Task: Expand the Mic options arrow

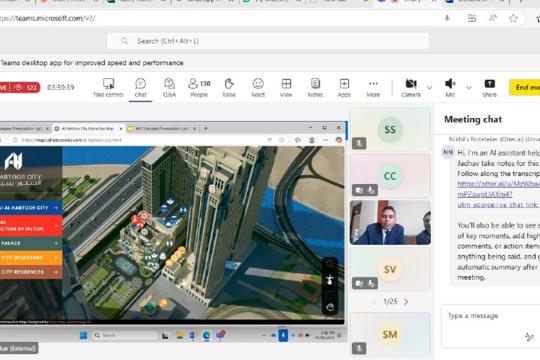Action: (469, 88)
